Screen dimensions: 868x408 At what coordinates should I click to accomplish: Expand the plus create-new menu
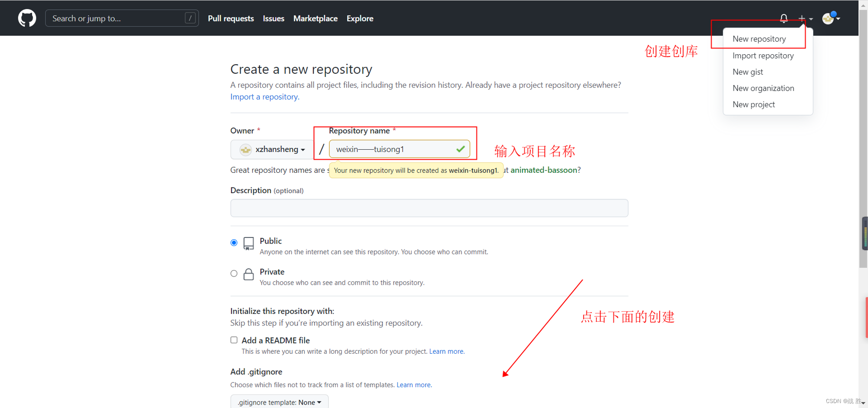[x=806, y=18]
